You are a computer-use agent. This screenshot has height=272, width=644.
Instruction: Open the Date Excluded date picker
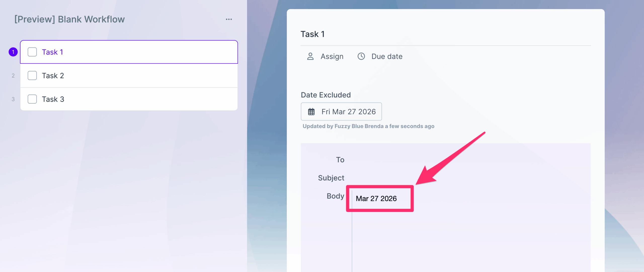348,112
